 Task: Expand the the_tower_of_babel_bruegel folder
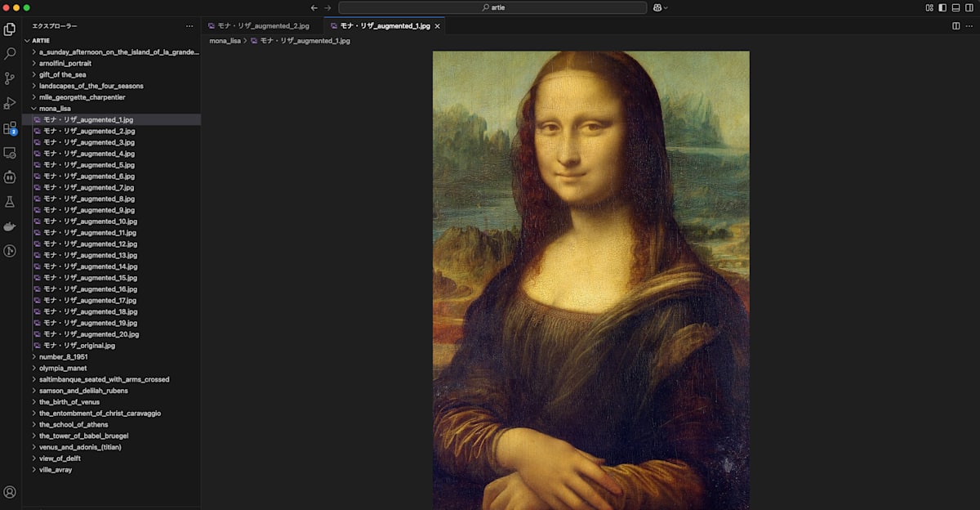coord(111,436)
